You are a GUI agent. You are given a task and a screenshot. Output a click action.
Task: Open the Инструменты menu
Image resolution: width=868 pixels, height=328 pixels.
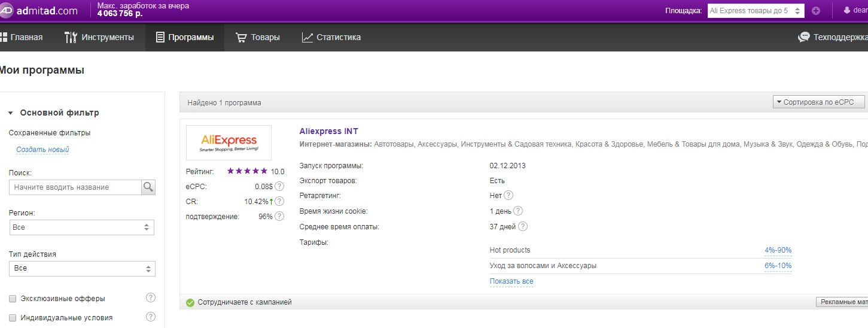99,37
